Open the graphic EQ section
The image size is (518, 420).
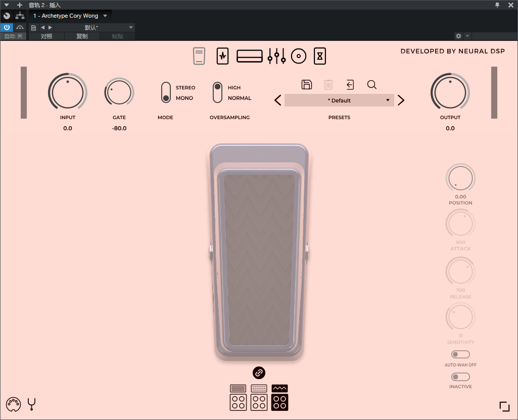pyautogui.click(x=276, y=56)
